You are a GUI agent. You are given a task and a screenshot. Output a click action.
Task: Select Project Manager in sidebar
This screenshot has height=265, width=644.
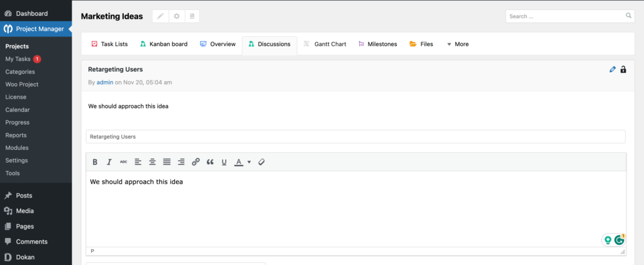point(36,29)
